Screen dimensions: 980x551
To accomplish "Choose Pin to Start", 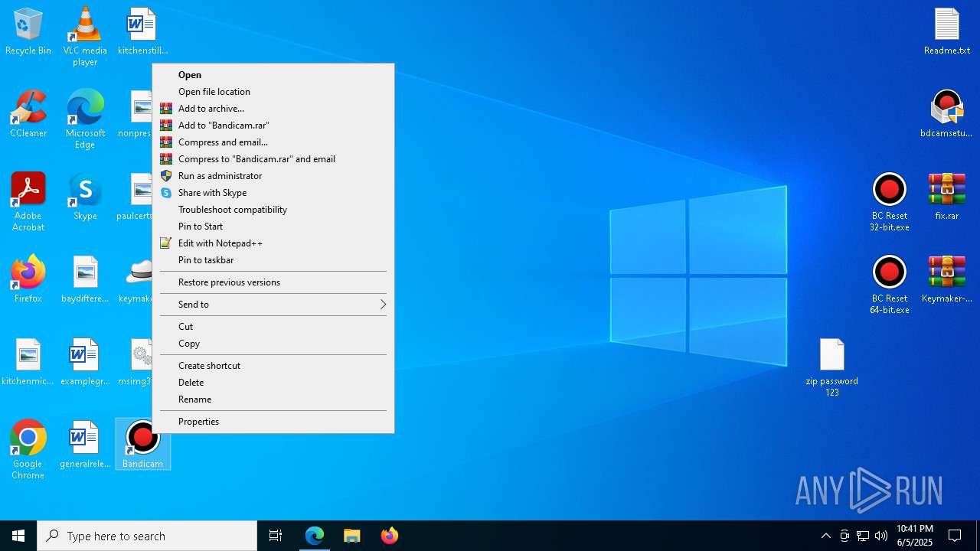I will [273, 227].
